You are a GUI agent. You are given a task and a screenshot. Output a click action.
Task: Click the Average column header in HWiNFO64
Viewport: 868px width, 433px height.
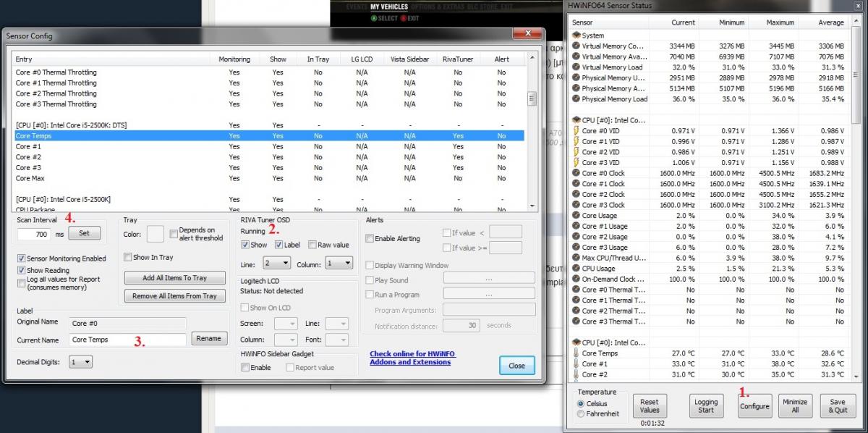[x=831, y=22]
